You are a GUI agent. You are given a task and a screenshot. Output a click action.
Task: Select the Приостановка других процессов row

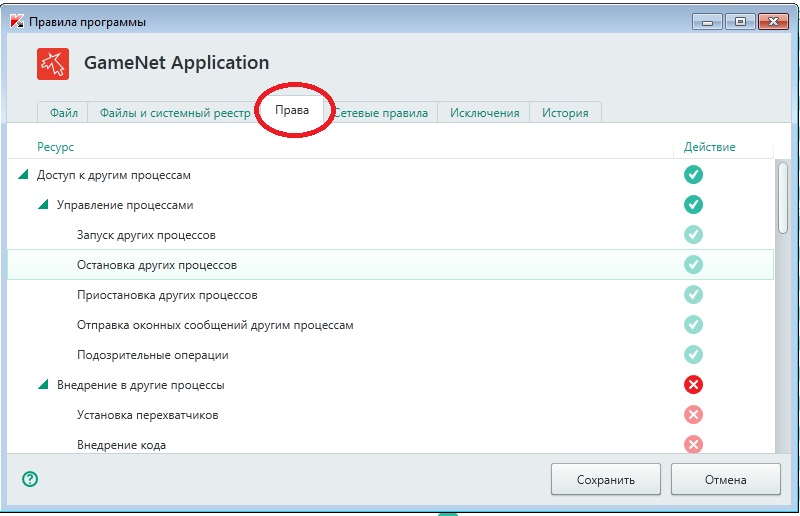pyautogui.click(x=390, y=294)
